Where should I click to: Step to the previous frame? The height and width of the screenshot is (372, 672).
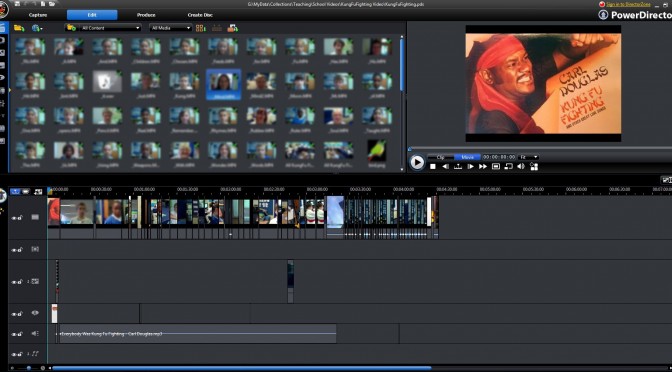(445, 166)
